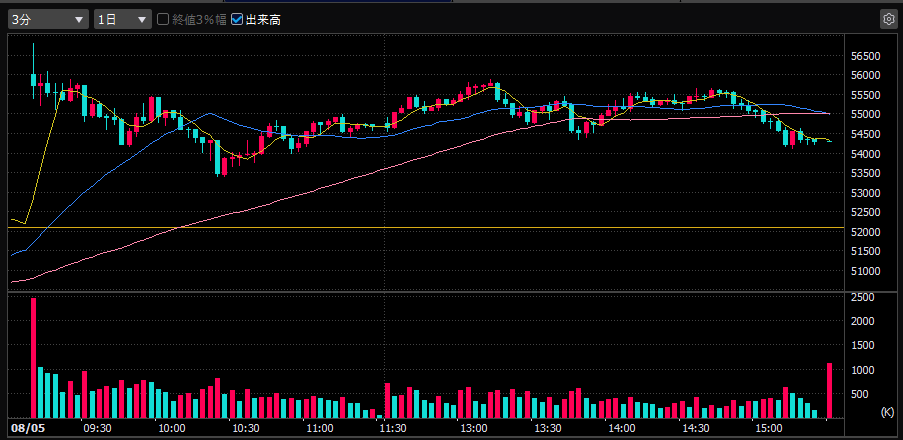
Task: Click the 1500 volume axis label
Action: point(862,346)
